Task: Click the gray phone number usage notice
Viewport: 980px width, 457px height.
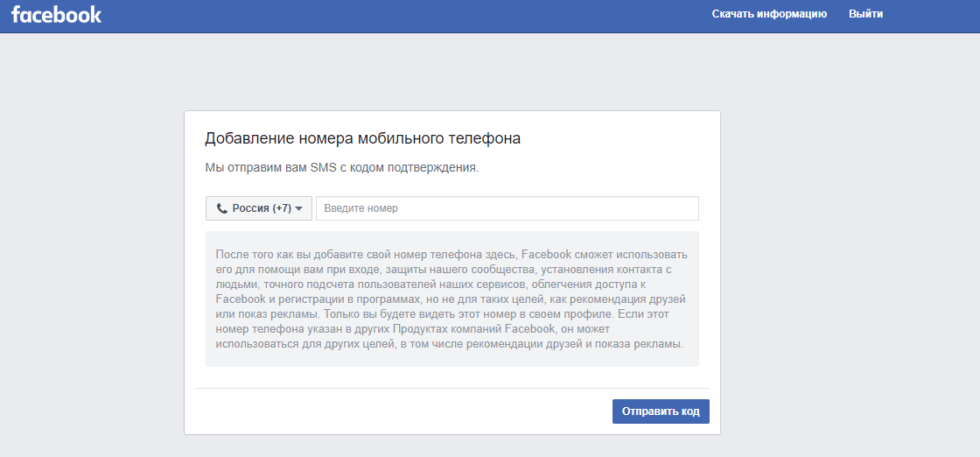Action: pos(451,299)
